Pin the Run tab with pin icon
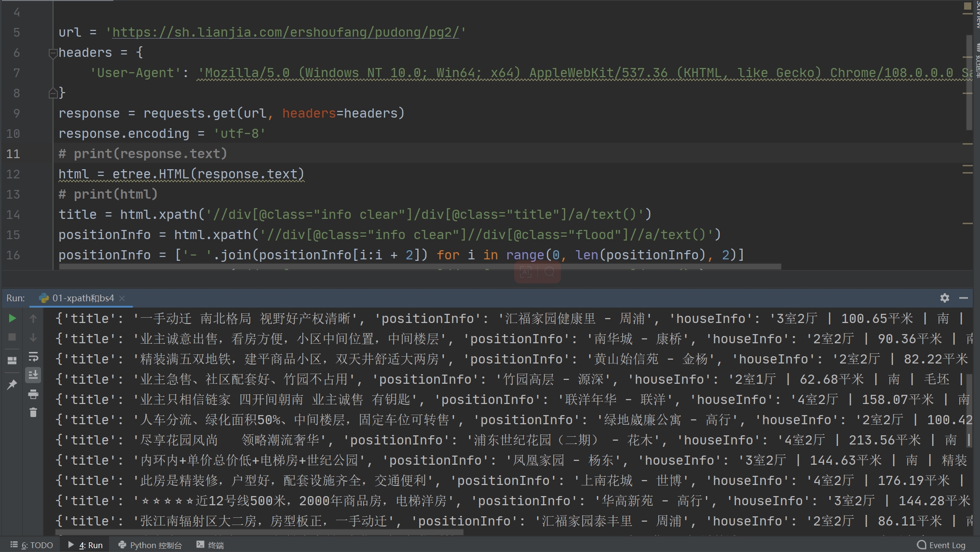The image size is (980, 552). click(13, 384)
